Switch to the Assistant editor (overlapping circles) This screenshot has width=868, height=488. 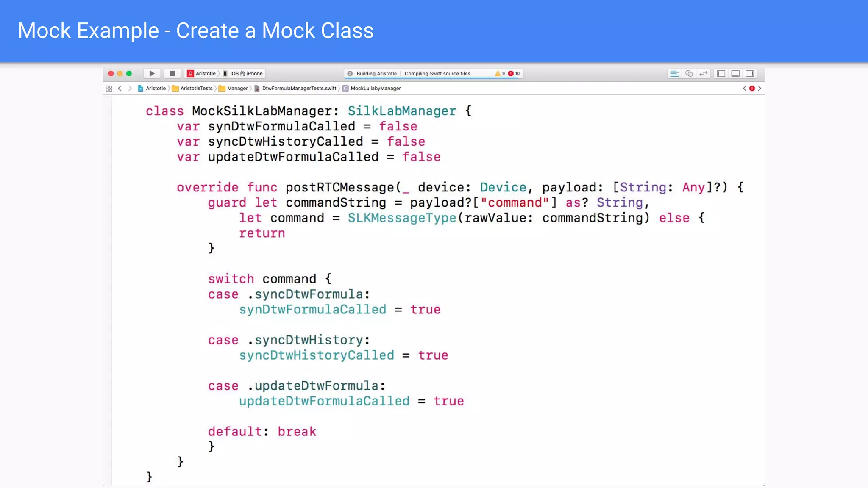689,74
